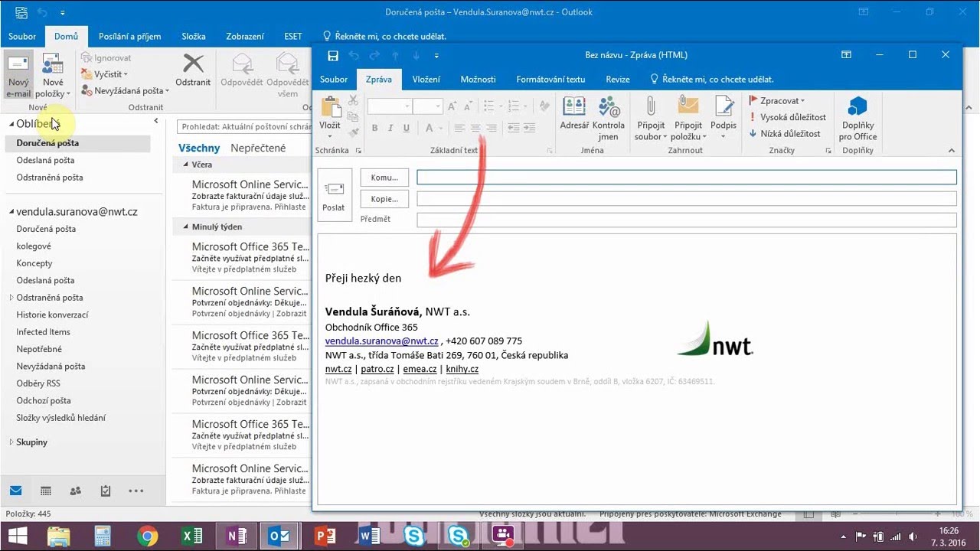This screenshot has width=980, height=551.
Task: Open the Připojit soubor dropdown
Action: click(x=651, y=119)
